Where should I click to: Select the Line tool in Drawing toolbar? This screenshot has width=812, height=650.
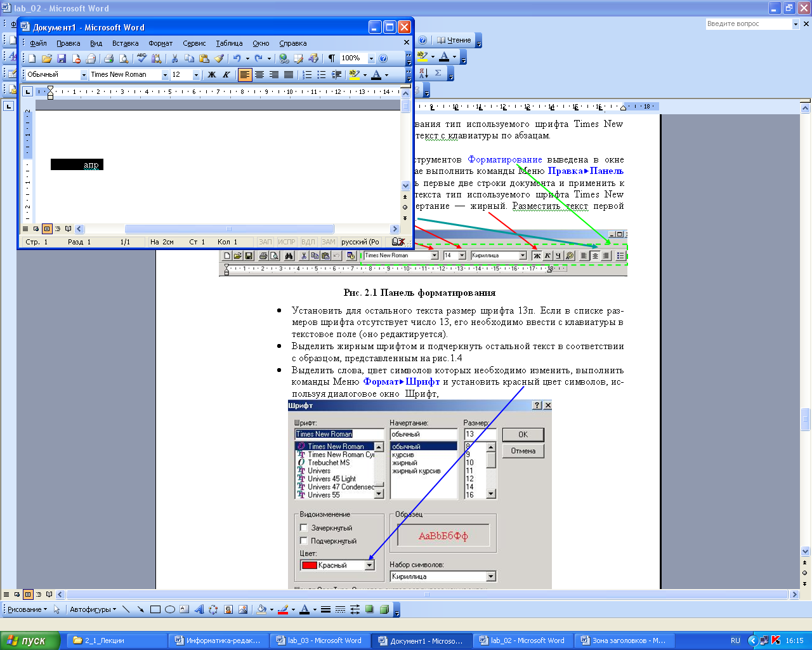click(126, 609)
